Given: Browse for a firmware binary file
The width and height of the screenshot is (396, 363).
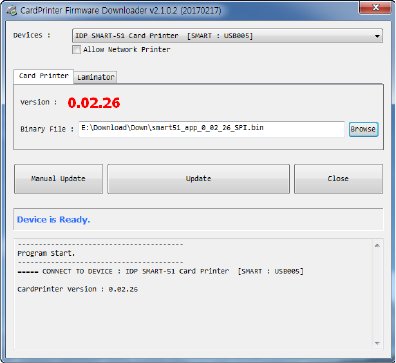Looking at the screenshot, I should tap(364, 129).
